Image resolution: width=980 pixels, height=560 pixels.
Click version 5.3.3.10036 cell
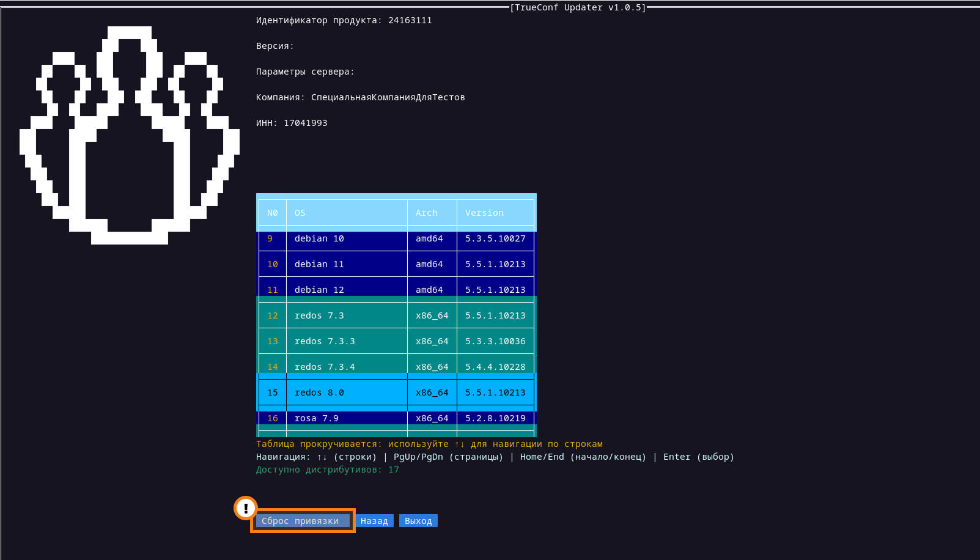[x=495, y=341]
